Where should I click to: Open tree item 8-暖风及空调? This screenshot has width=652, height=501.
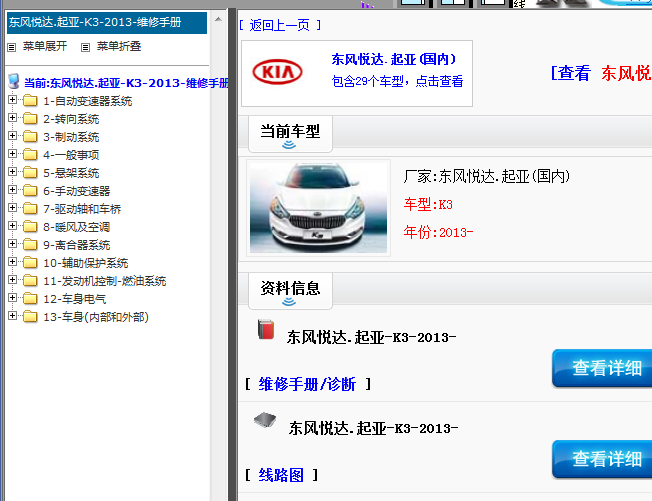click(77, 227)
